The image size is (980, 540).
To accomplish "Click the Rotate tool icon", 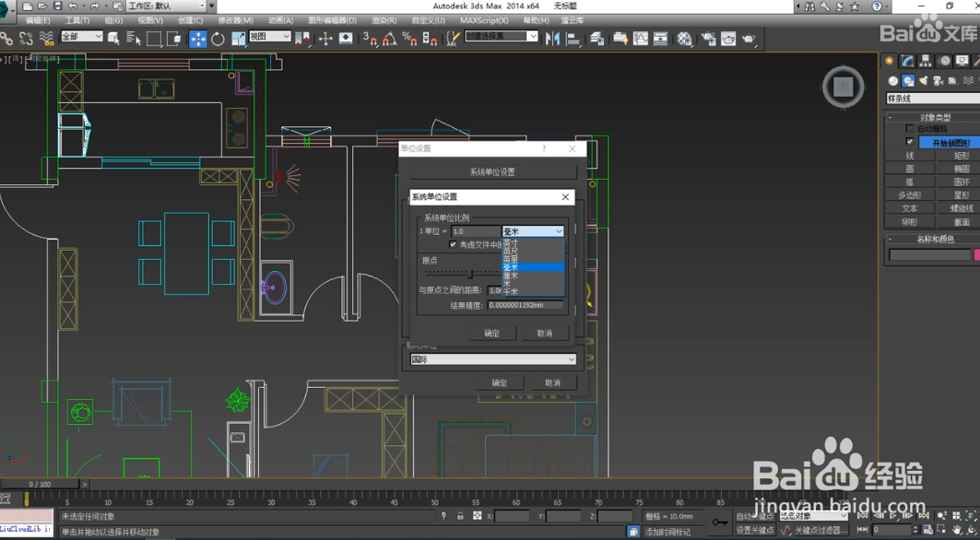I will tap(218, 39).
